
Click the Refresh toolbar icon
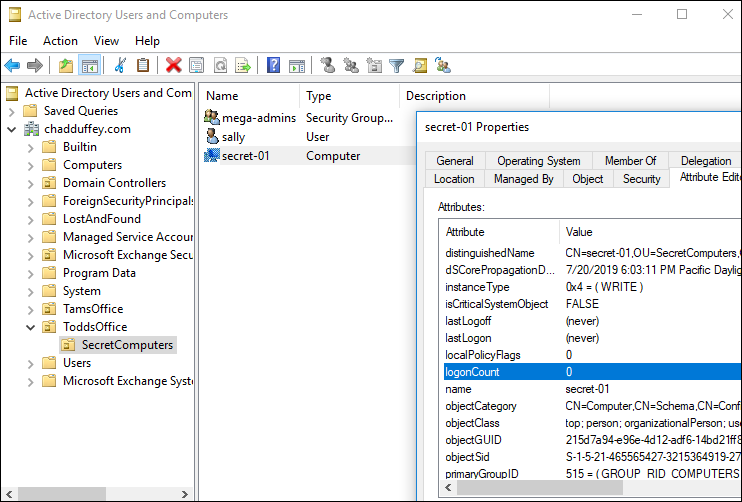(x=221, y=65)
